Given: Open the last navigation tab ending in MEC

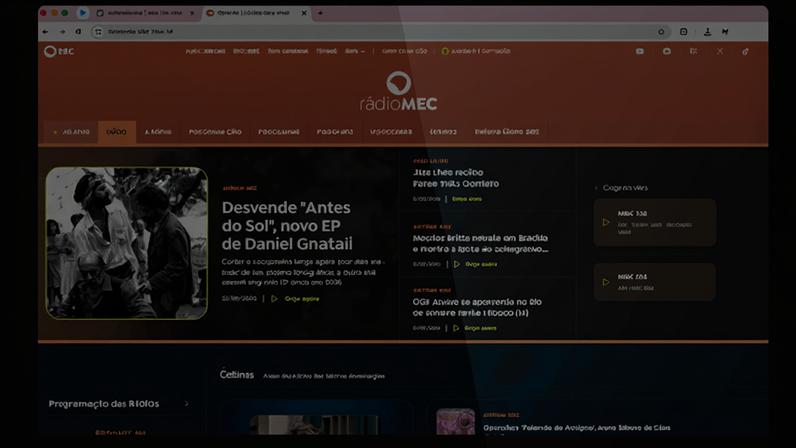Looking at the screenshot, I should tap(507, 132).
